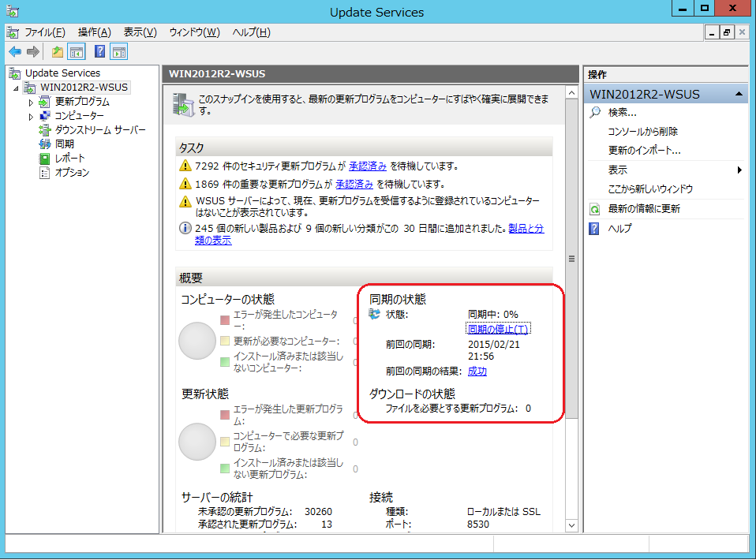The width and height of the screenshot is (756, 560).
Task: Click the Forward arrow toolbar icon
Action: [33, 52]
